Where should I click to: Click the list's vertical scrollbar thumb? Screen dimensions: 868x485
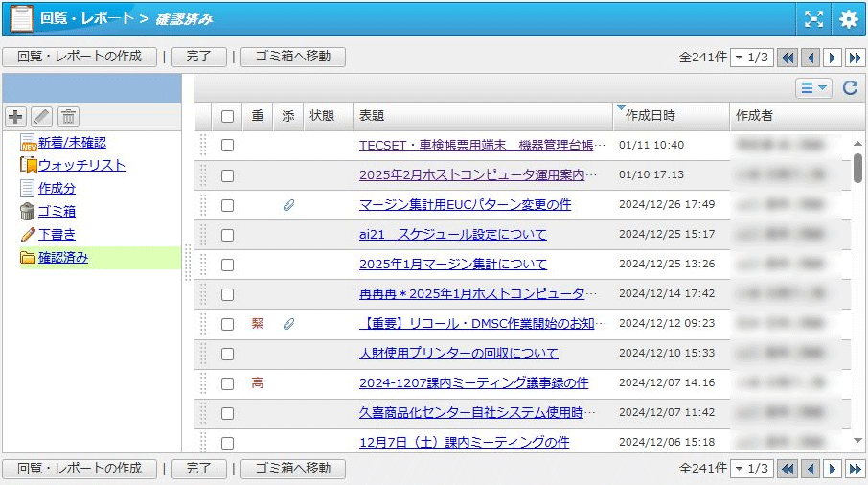click(x=857, y=167)
